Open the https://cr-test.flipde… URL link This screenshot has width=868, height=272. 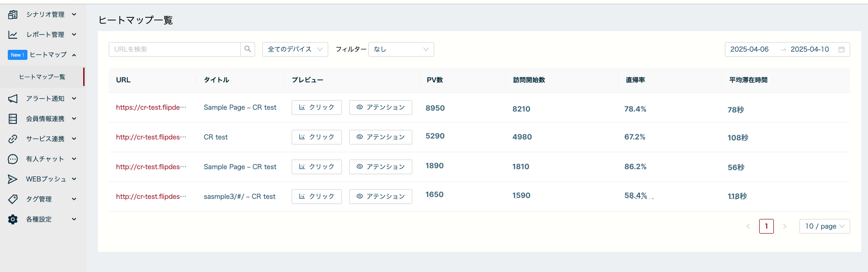[151, 107]
